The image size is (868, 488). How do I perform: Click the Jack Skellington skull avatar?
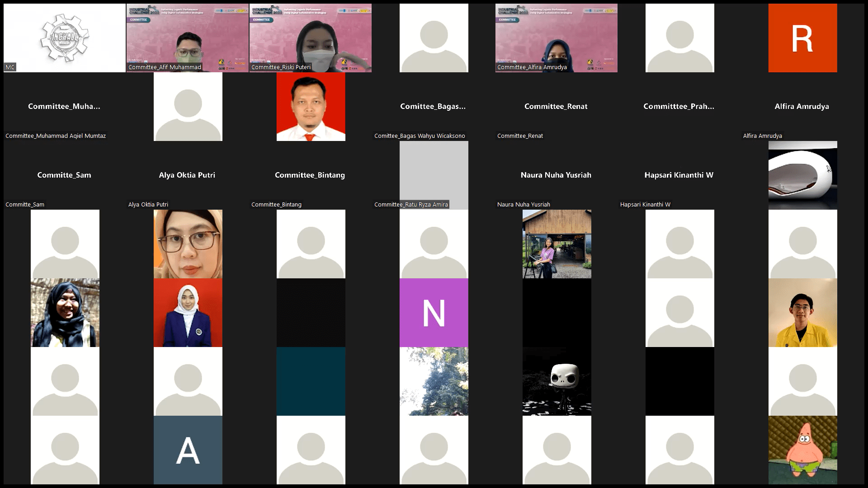(x=557, y=381)
